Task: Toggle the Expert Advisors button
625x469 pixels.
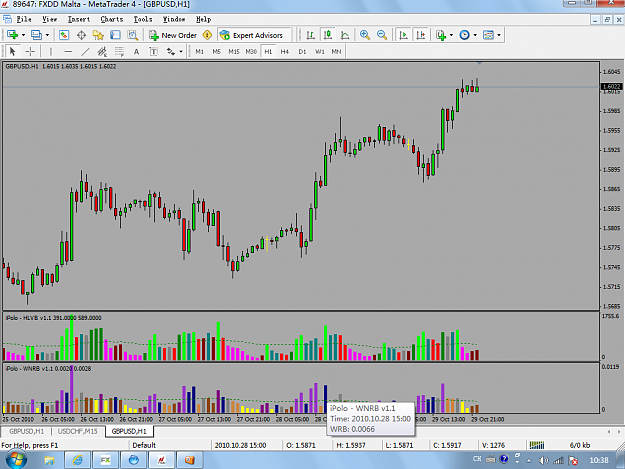Action: (252, 35)
